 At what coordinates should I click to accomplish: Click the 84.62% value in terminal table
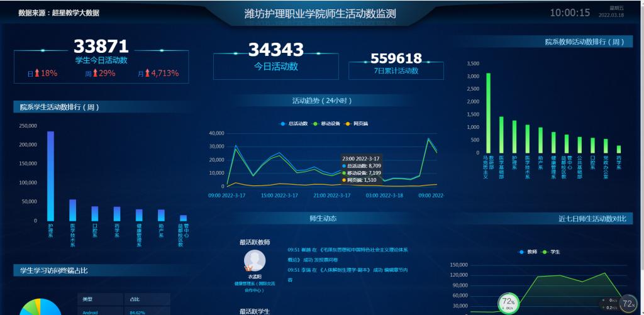coord(137,312)
